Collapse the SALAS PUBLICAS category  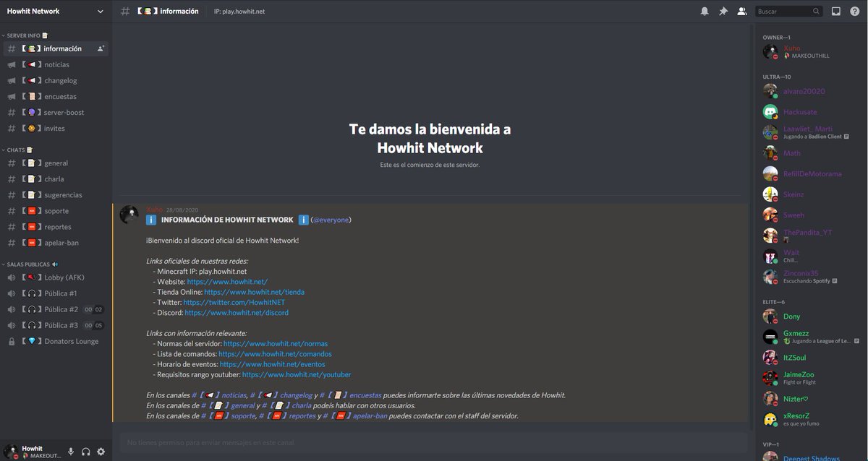click(x=29, y=264)
